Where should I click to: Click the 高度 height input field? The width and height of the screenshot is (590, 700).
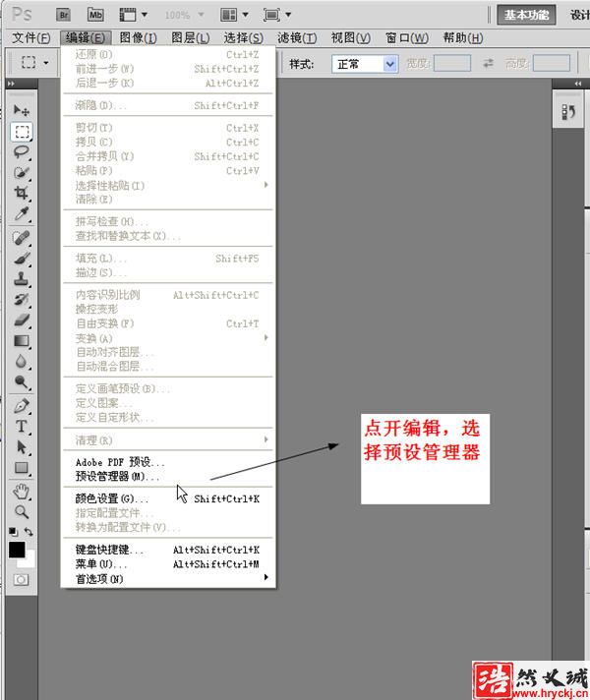point(552,63)
